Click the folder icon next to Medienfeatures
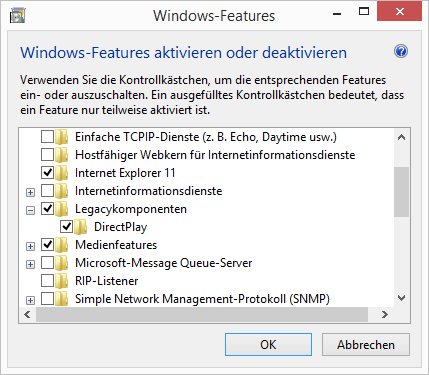Screen dimensions: 429x375 click(x=62, y=245)
